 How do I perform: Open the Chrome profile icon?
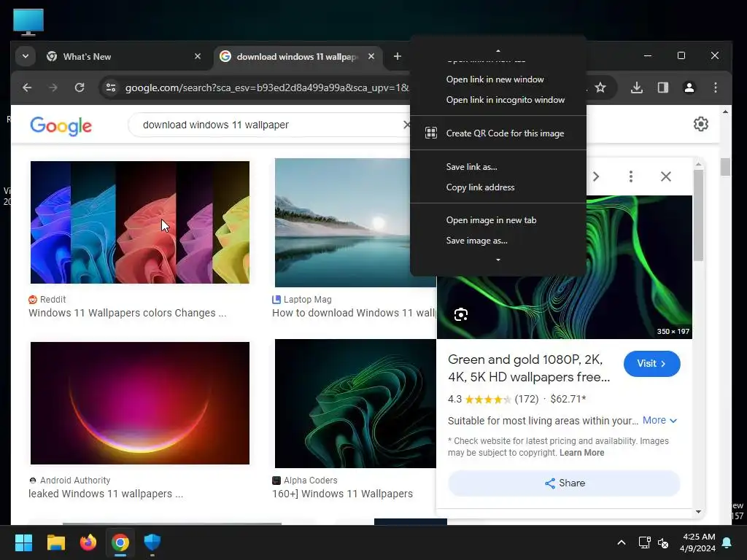point(689,87)
